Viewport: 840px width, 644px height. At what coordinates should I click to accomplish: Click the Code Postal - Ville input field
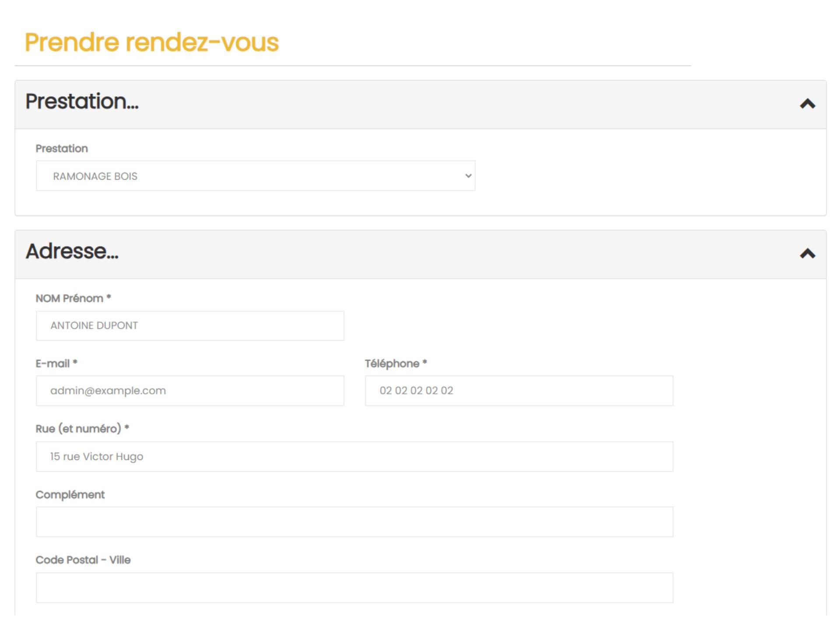[x=354, y=587]
